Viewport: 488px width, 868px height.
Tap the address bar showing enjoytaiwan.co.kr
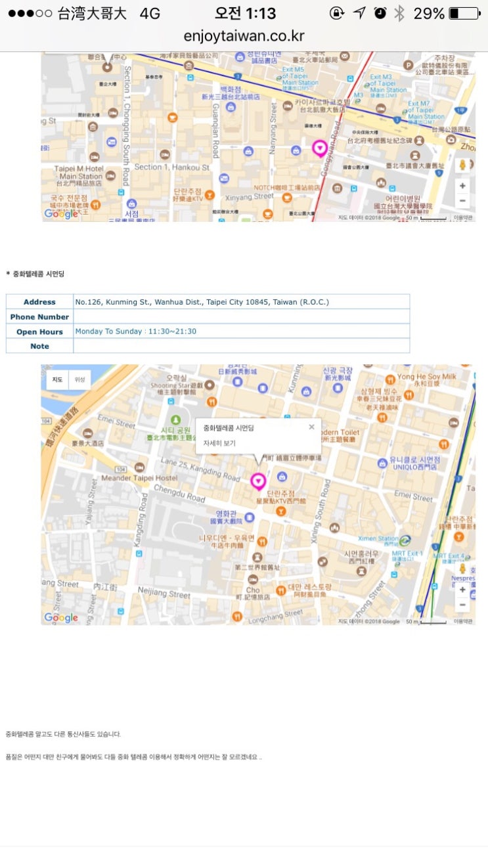pyautogui.click(x=244, y=35)
